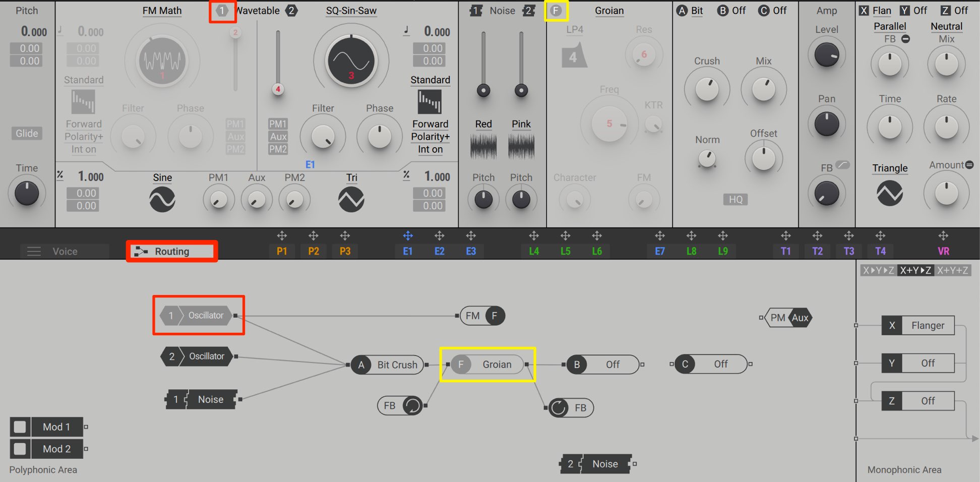Click the oscillator 2 level slider handle 4
980x482 pixels.
pos(278,89)
